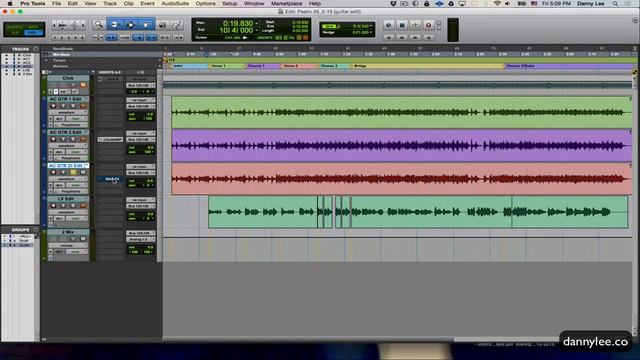Select the Trim tool
This screenshot has height=360, width=640.
coord(115,25)
